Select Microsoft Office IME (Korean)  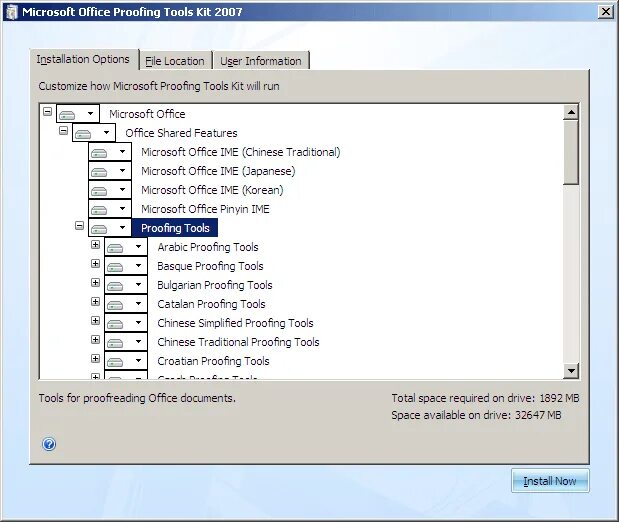[x=212, y=190]
